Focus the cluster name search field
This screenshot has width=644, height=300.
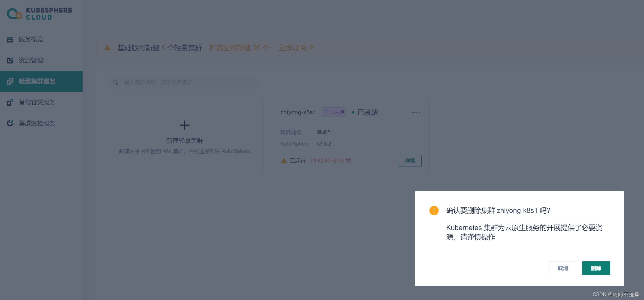(183, 82)
